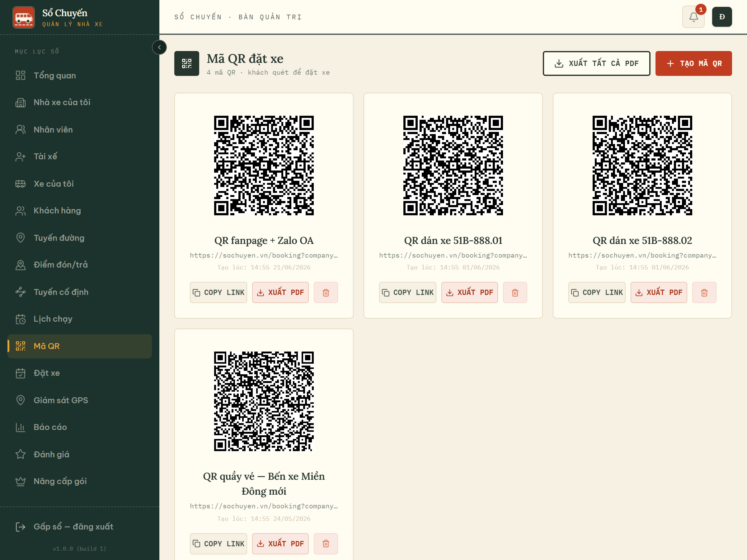Click the booking URL under QR dán xe 51B-888.02
This screenshot has height=560, width=747.
tap(642, 255)
